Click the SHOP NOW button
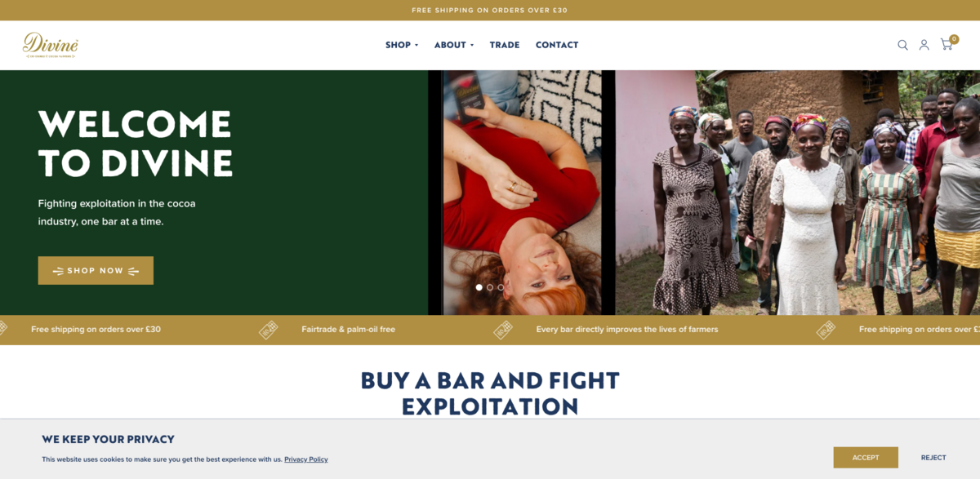This screenshot has height=479, width=980. (96, 271)
